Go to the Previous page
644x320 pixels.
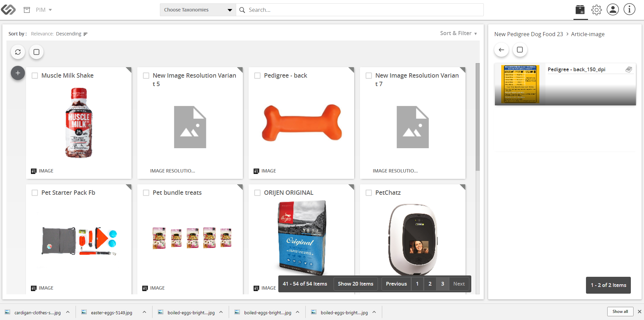[x=396, y=284]
